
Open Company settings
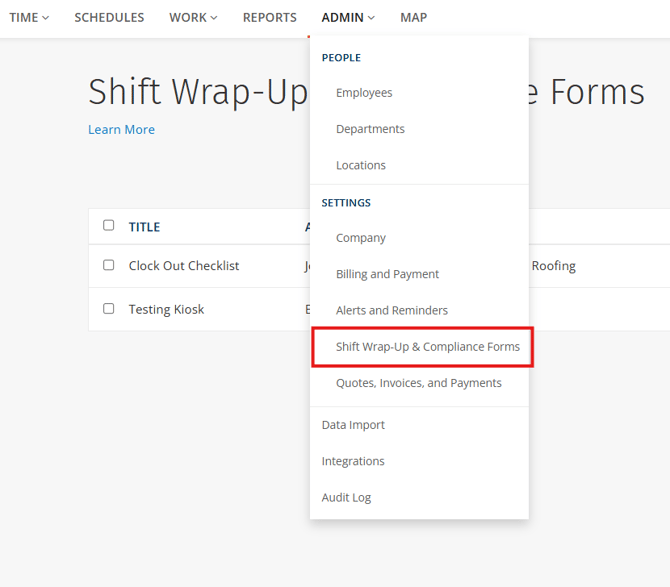click(x=361, y=238)
